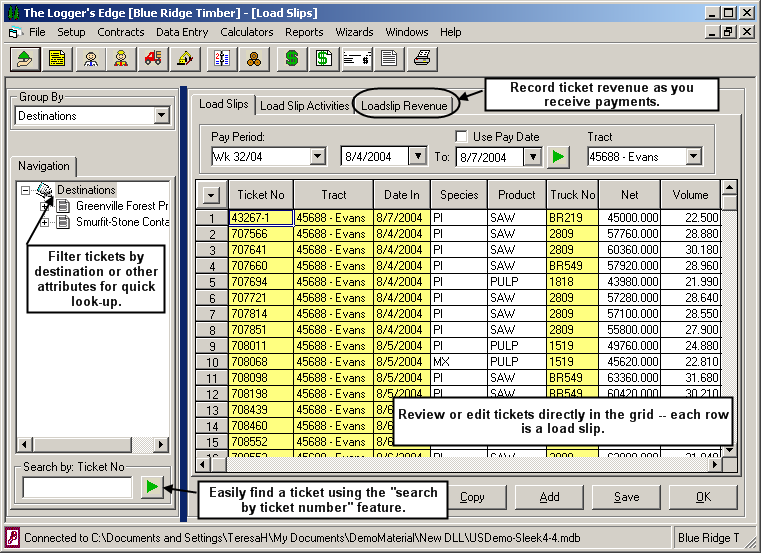This screenshot has height=553, width=761.
Task: Open the Pay Period Wk 32/04 dropdown
Action: click(317, 156)
